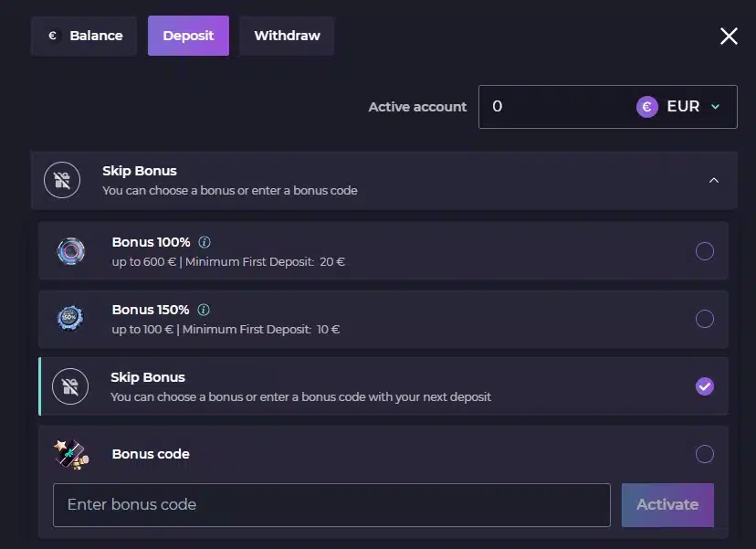The image size is (756, 549).
Task: Select the Bonus code radio button
Action: point(704,453)
